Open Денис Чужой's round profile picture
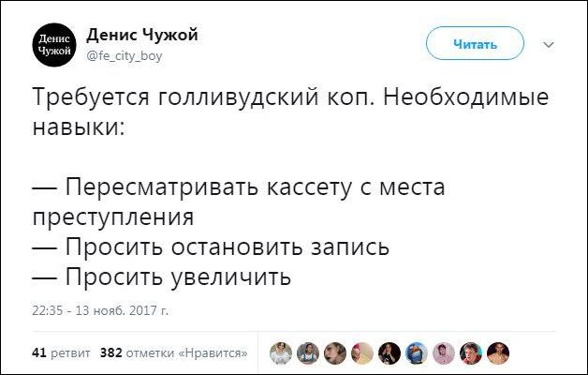 [53, 44]
